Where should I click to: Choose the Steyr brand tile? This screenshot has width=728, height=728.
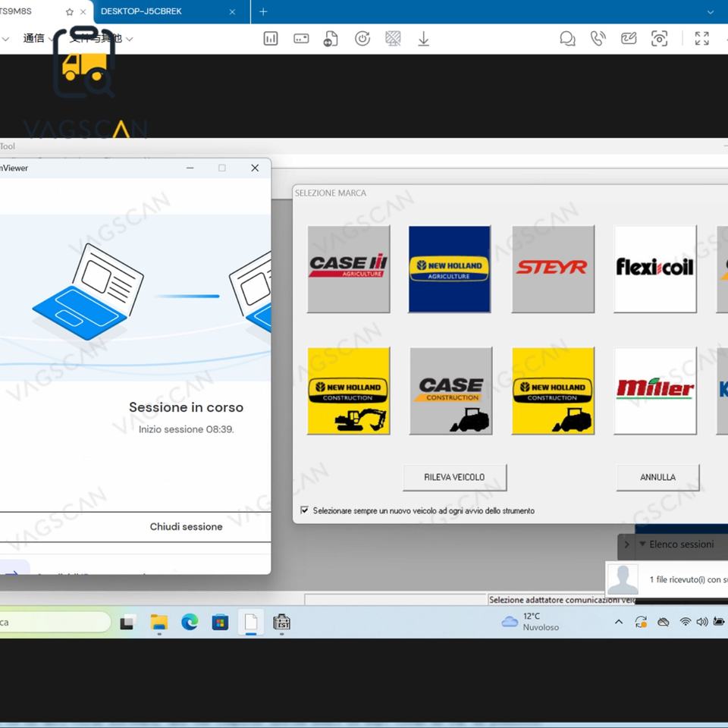coord(553,268)
